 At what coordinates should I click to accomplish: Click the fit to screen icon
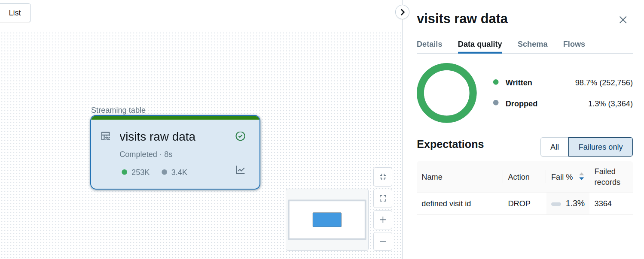tap(383, 198)
